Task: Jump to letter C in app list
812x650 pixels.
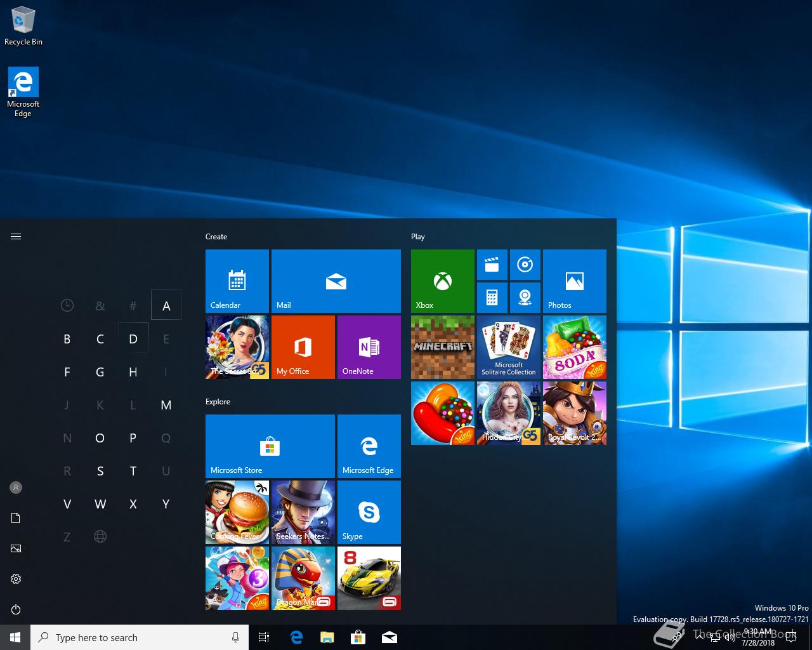Action: tap(100, 339)
